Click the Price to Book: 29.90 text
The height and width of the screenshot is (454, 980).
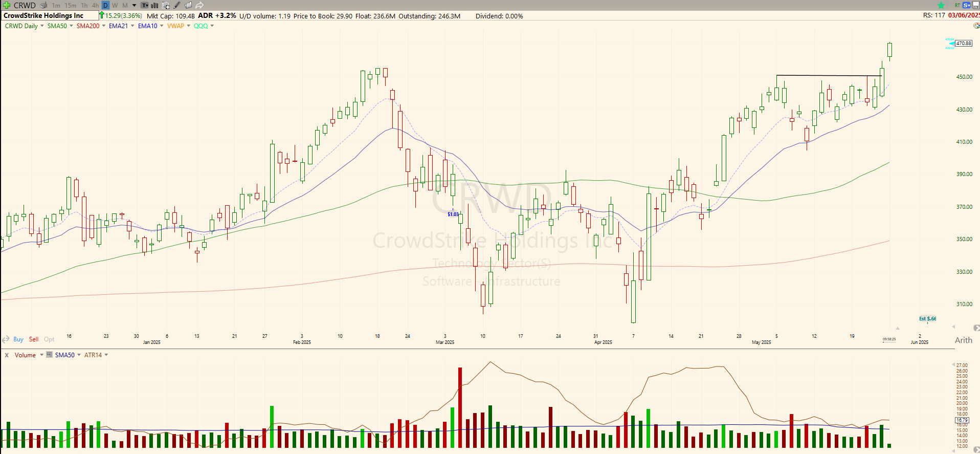(323, 16)
